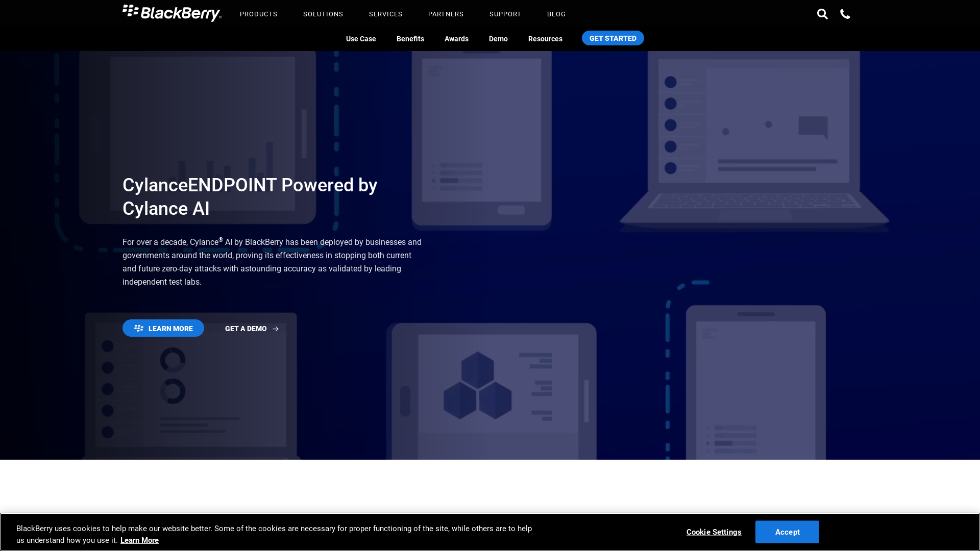Open the SUPPORT menu
The height and width of the screenshot is (551, 980).
(x=505, y=14)
